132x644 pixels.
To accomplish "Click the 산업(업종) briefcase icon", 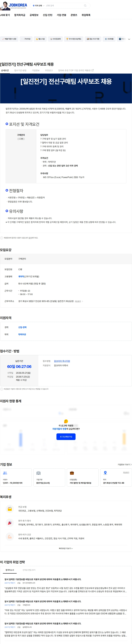I will pos(72,473).
